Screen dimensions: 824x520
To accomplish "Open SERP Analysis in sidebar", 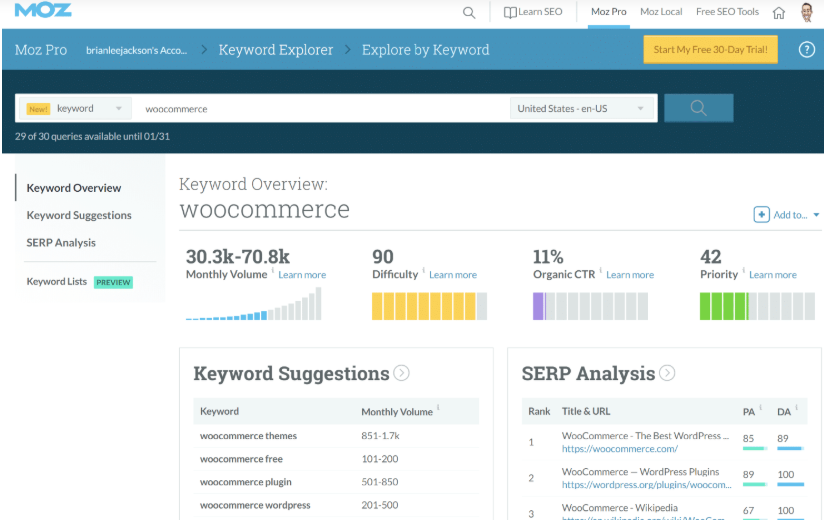I will tap(61, 243).
